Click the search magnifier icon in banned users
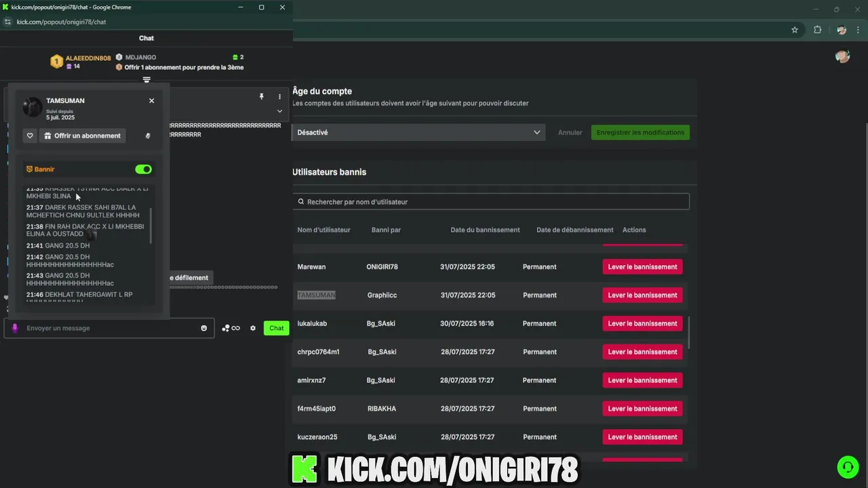The width and height of the screenshot is (868, 488). [x=301, y=202]
